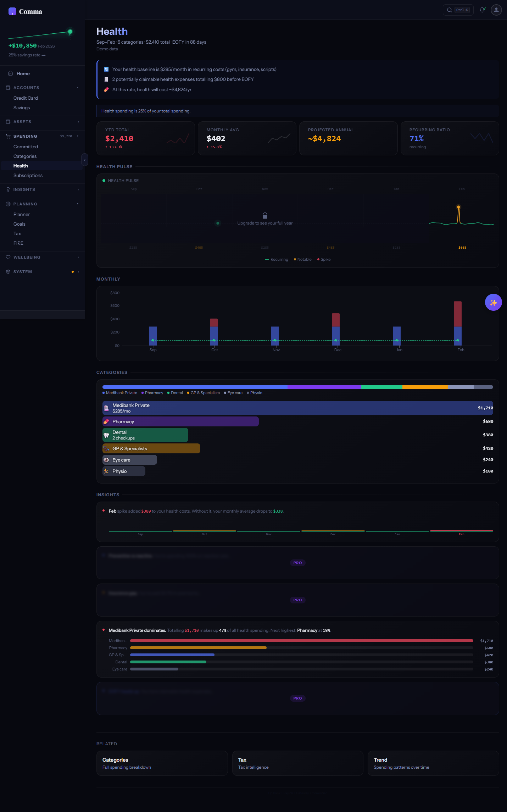Click the Home house icon
The width and height of the screenshot is (507, 812).
[x=11, y=73]
